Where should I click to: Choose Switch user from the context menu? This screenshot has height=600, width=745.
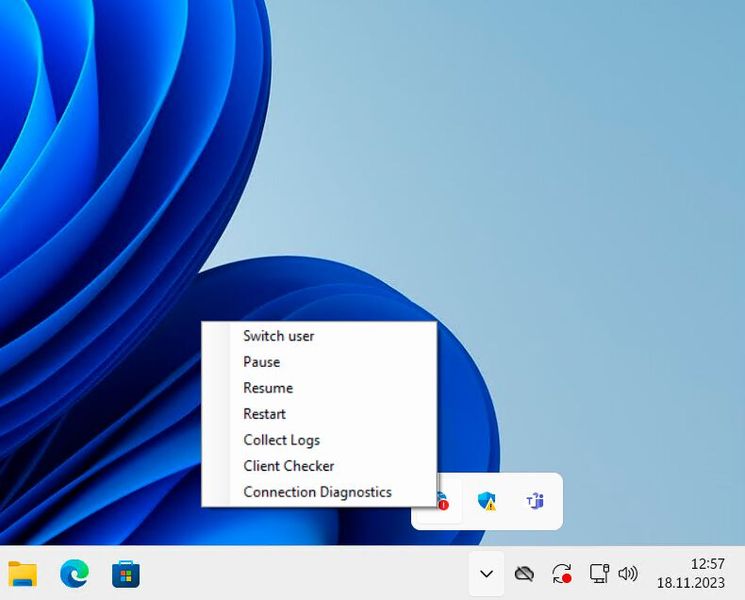pos(319,336)
